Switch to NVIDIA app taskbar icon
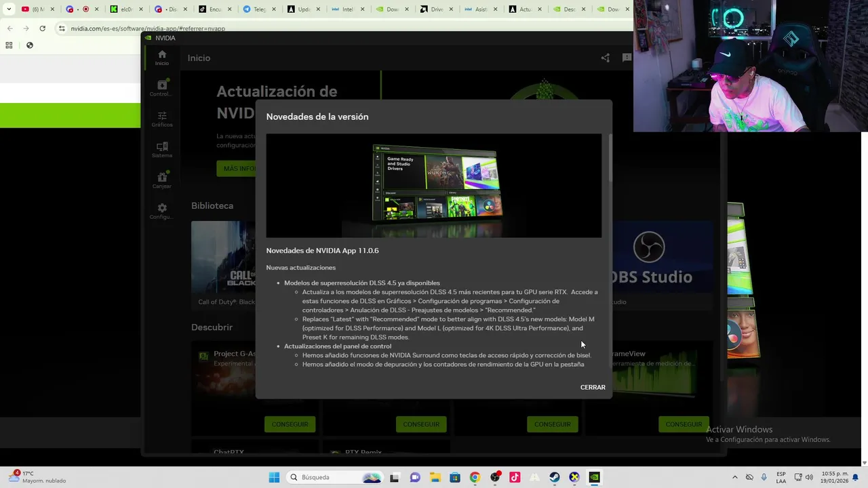The image size is (868, 488). point(594,477)
